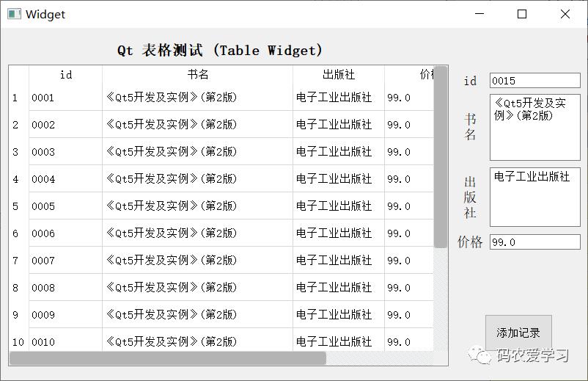Image resolution: width=588 pixels, height=381 pixels.
Task: Click 电子工业出版社 cell in row 2
Action: (339, 125)
